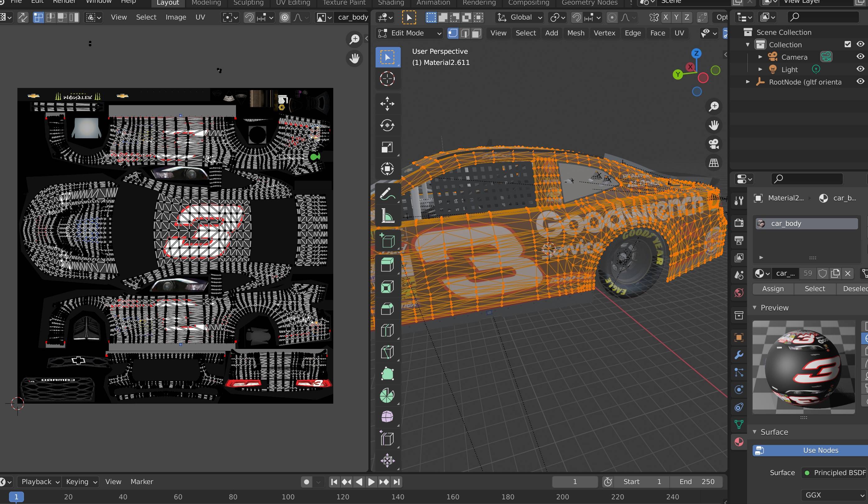Select the Poly Build tool

tap(387, 373)
